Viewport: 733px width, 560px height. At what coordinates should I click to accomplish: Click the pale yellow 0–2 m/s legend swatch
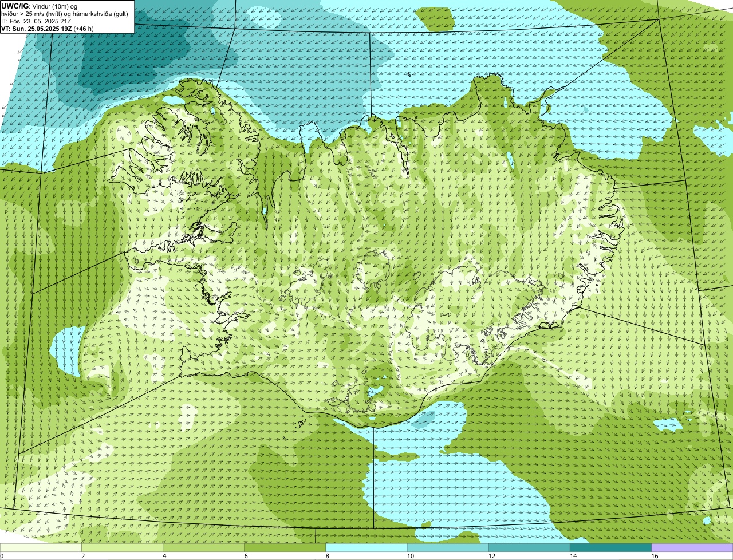coord(41,547)
